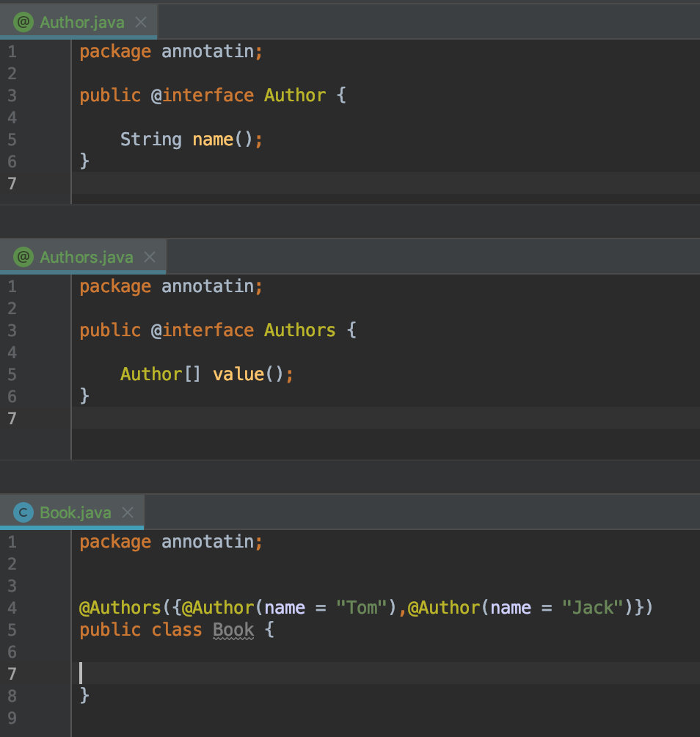Screen dimensions: 700x737
Task: Click line number 3 in Author.java gutter
Action: pos(11,95)
